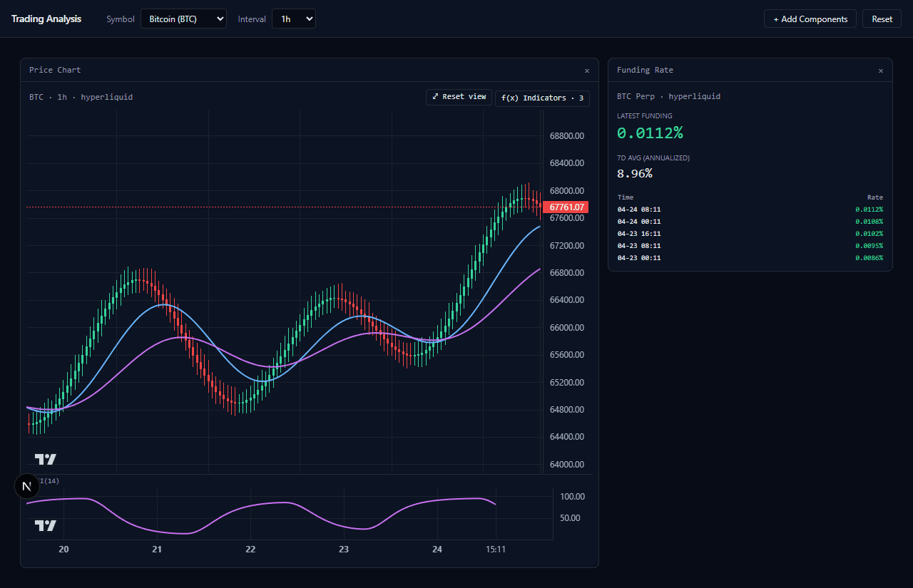Click the Price Chart panel title
This screenshot has width=913, height=588.
[55, 71]
